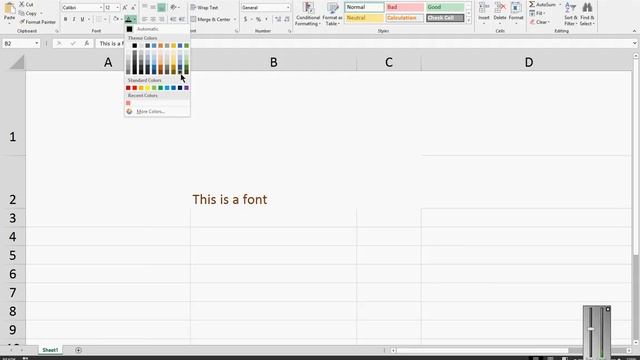Copy the selection to the clipboard
Screen dimensions: 640x360
[x=29, y=13]
